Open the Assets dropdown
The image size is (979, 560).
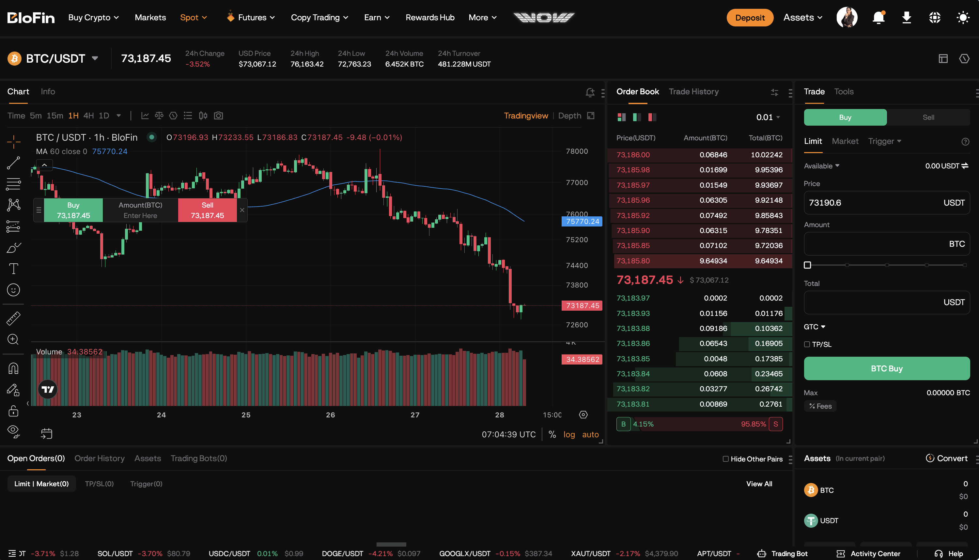click(x=803, y=18)
